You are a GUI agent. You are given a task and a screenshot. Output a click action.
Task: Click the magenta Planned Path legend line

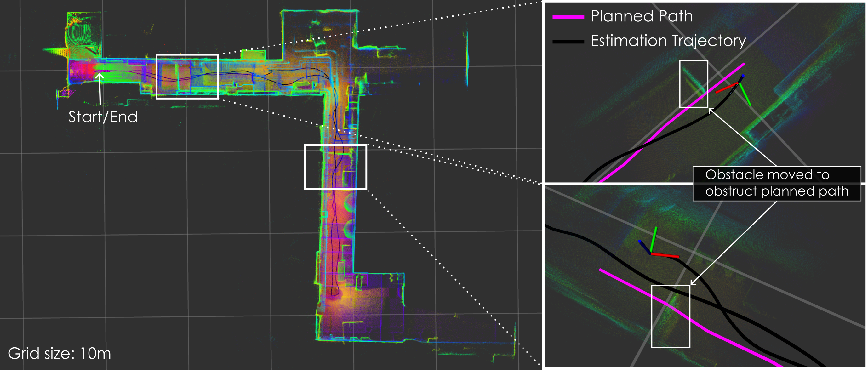[568, 17]
